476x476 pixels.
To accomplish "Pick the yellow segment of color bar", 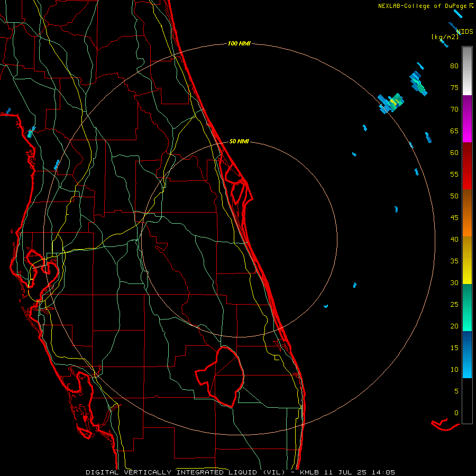I will coord(467,260).
